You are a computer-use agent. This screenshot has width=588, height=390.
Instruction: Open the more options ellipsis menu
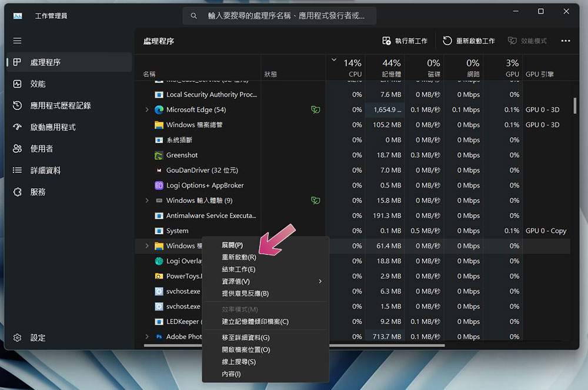[566, 41]
